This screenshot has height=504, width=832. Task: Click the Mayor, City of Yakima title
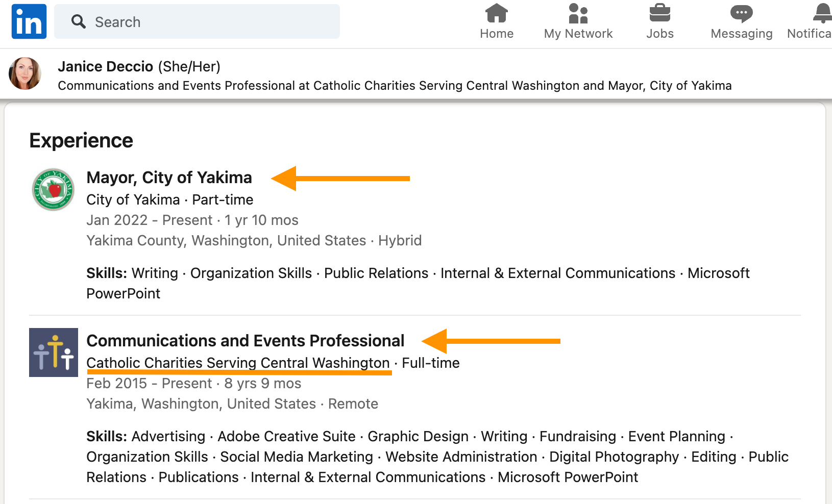[x=169, y=178]
